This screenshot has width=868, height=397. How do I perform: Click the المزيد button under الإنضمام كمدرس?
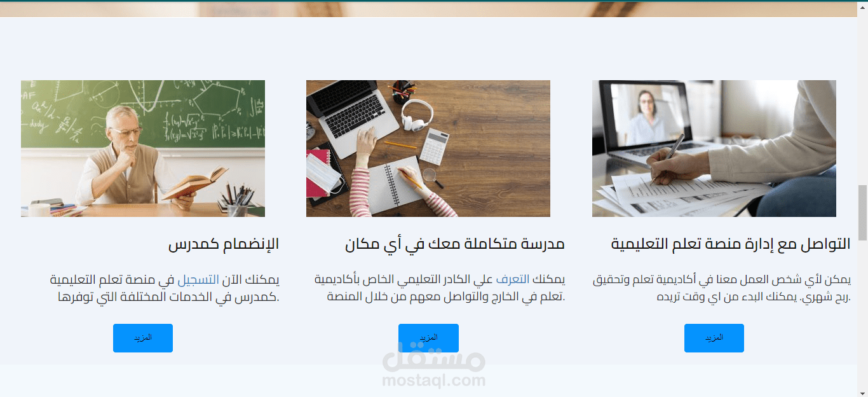coord(143,338)
